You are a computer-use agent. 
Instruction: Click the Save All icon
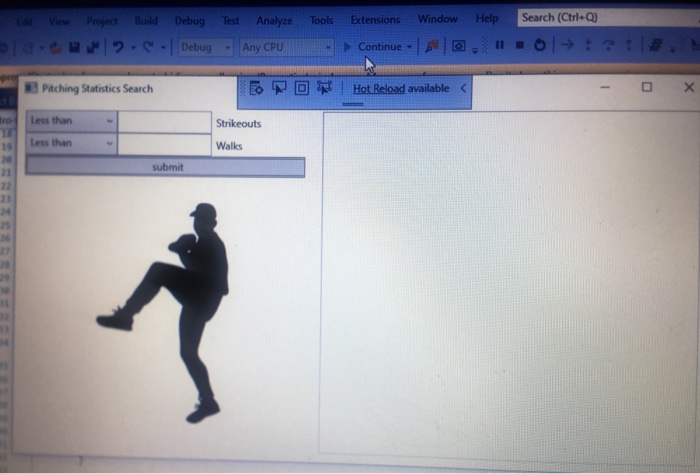pos(93,47)
